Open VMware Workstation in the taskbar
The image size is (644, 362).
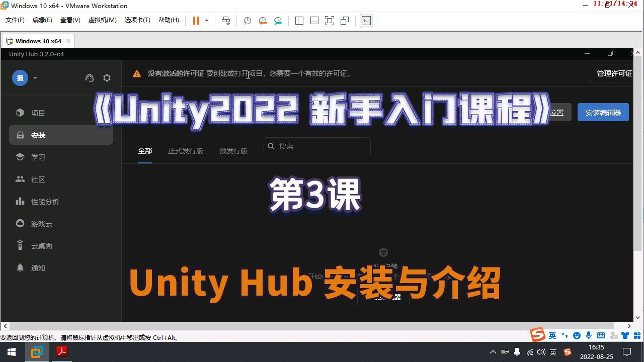click(x=37, y=352)
